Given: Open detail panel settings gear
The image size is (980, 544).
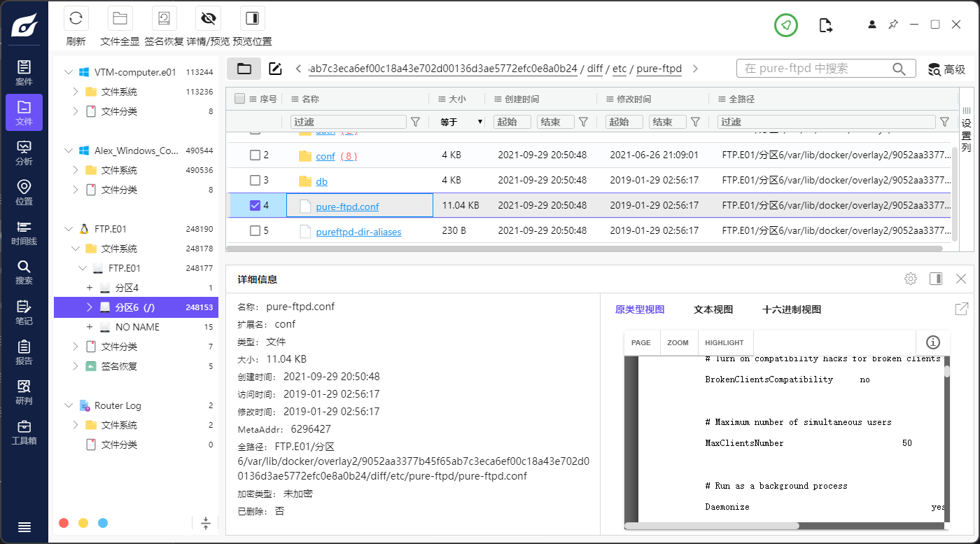Looking at the screenshot, I should coord(910,279).
